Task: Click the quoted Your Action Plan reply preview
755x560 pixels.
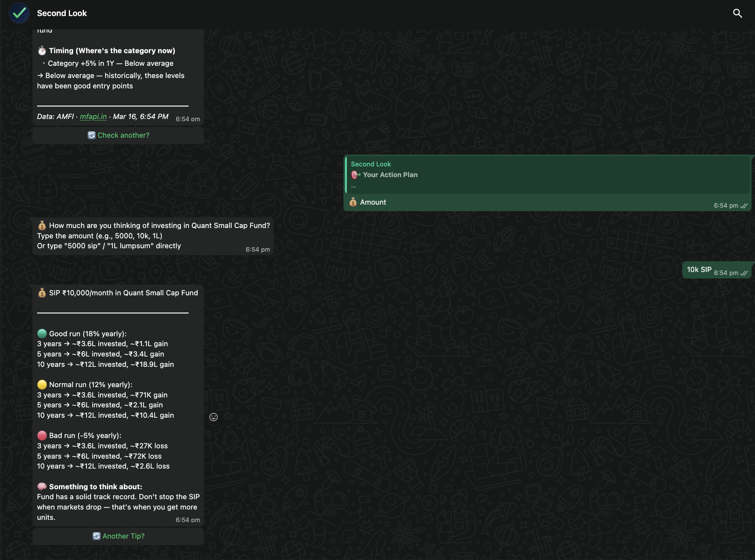Action: 547,174
